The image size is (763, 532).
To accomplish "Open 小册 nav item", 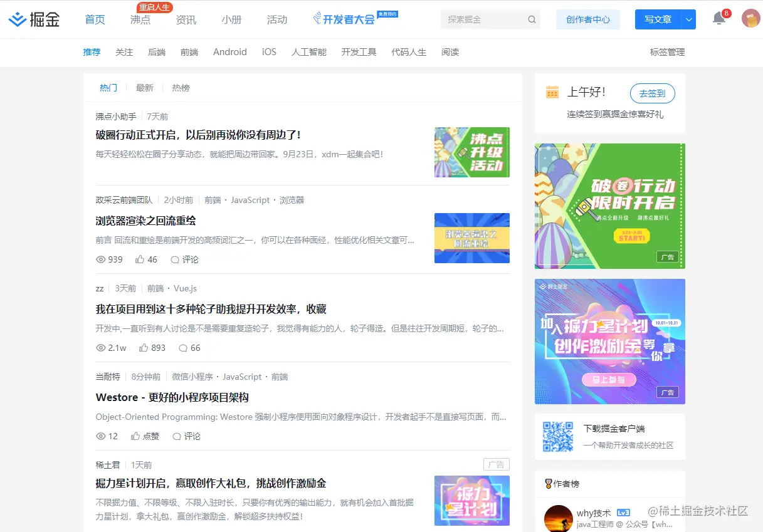I will coord(231,19).
